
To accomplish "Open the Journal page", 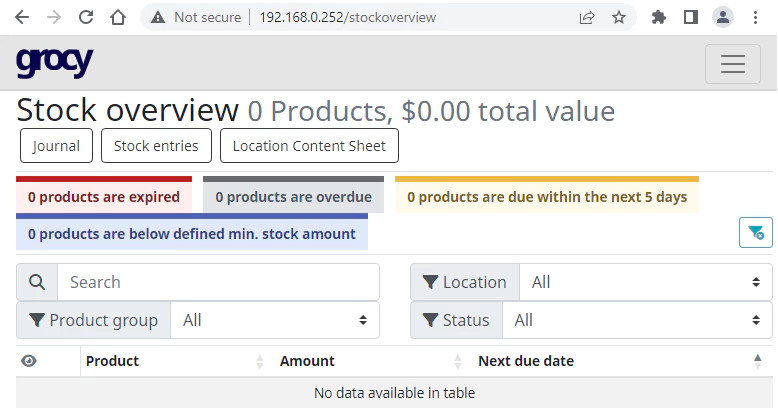I will click(56, 146).
